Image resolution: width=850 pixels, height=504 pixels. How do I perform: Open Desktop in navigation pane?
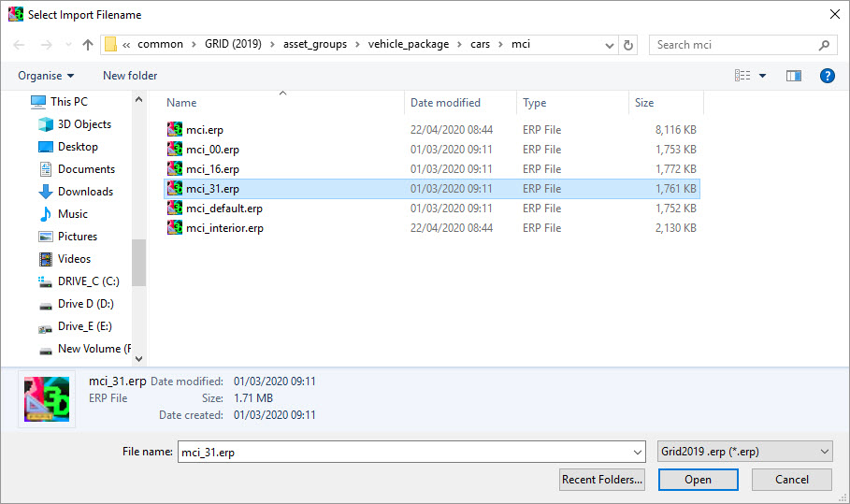coord(78,147)
